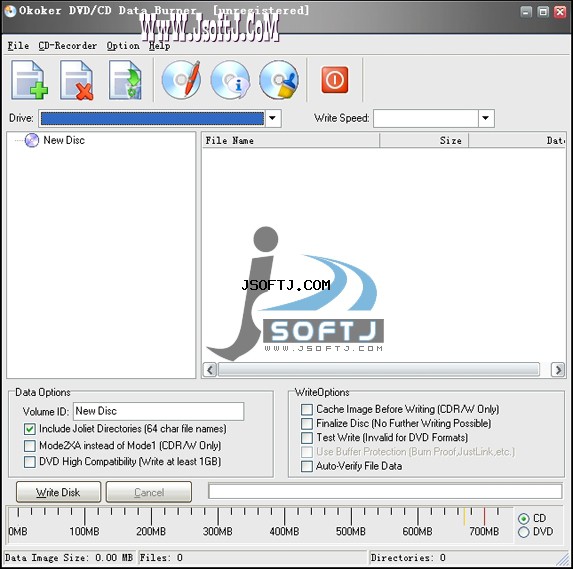Select the CD radio button
This screenshot has height=569, width=573.
[x=524, y=519]
